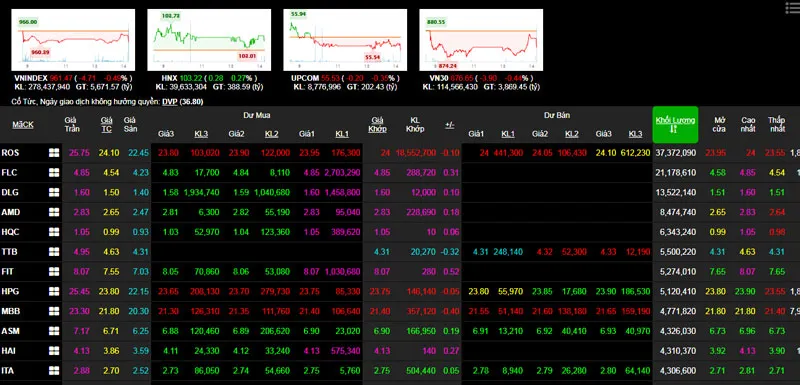Screen dimensions: 800x385
Task: Click the grid icon for TTB
Action: 54,252
